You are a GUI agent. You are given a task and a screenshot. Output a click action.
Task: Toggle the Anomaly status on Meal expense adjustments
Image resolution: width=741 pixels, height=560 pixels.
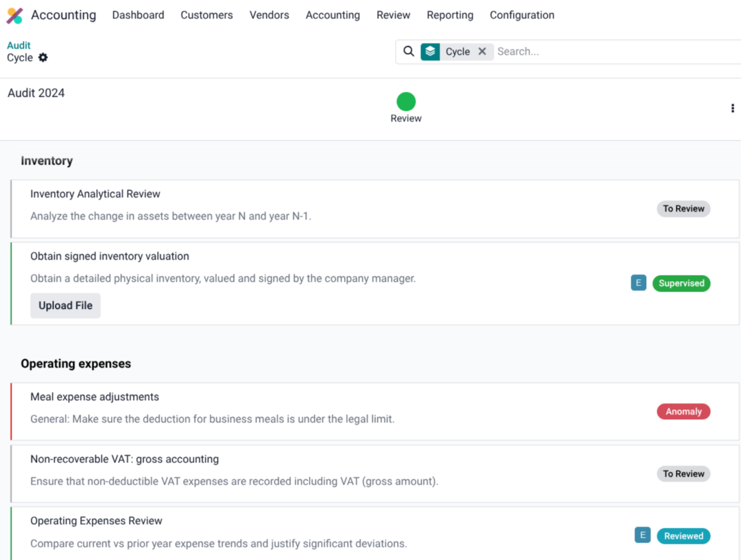click(x=683, y=411)
